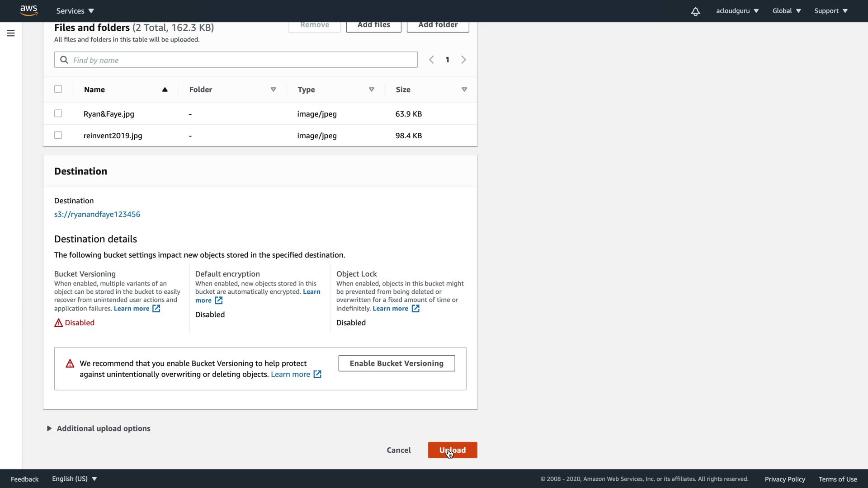
Task: Toggle the select-all files checkbox
Action: [x=58, y=89]
